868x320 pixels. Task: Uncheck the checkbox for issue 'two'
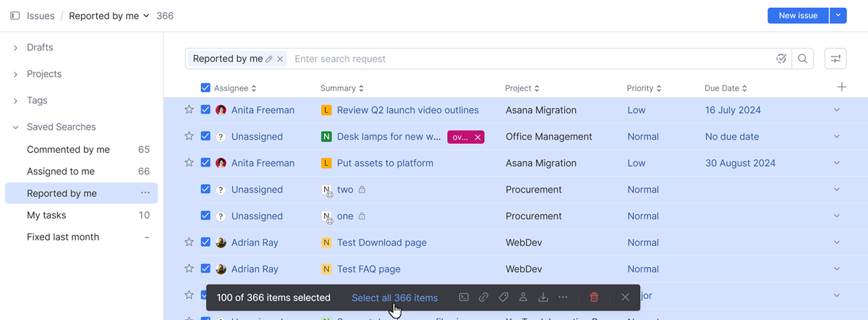point(205,190)
